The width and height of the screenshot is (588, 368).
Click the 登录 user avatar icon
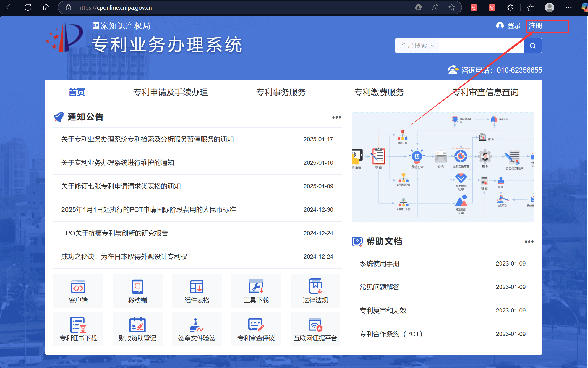click(x=500, y=26)
